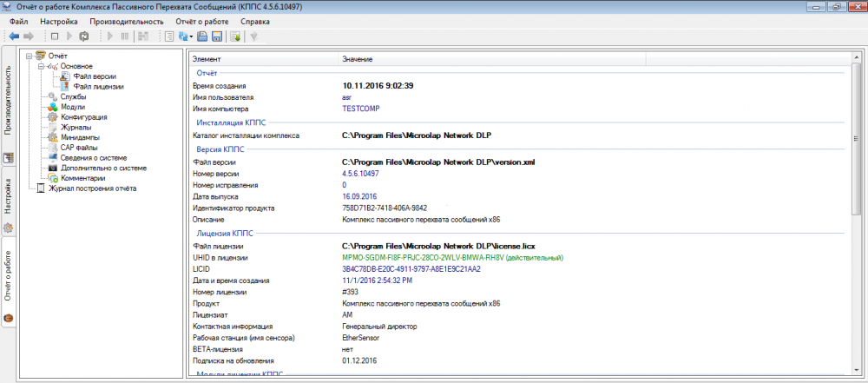Open the Отчёт о работе menu

[202, 22]
